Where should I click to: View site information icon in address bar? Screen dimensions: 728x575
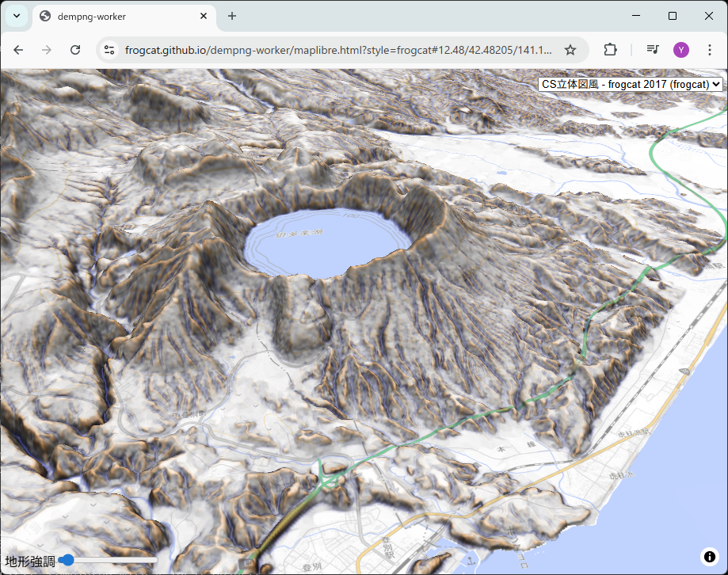click(x=109, y=50)
